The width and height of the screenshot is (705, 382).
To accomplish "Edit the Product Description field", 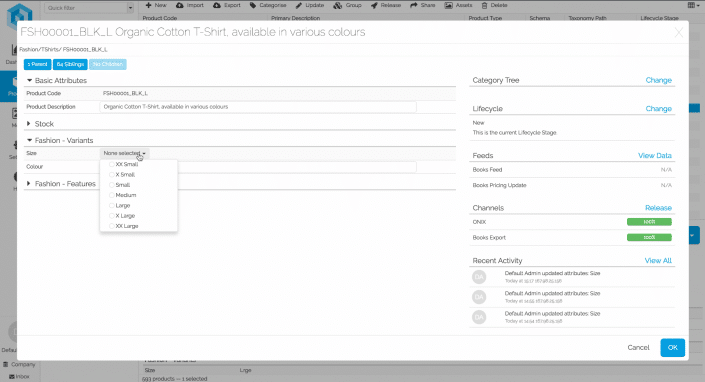I will [x=258, y=107].
